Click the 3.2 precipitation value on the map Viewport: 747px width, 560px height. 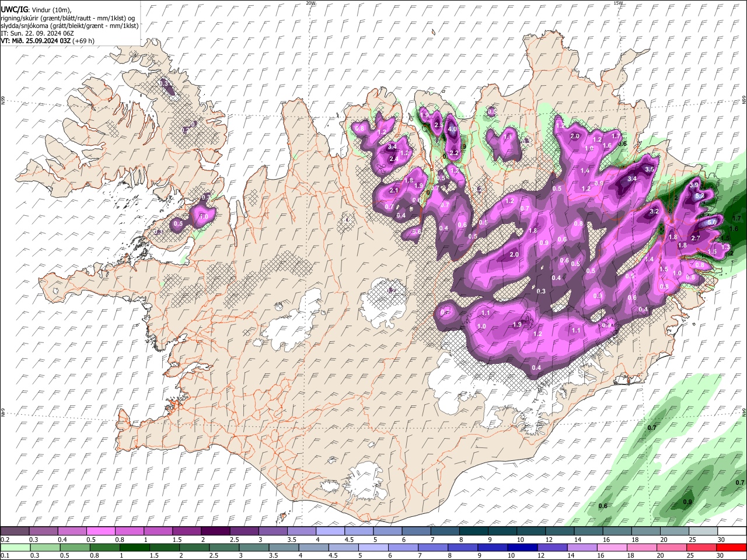(654, 211)
